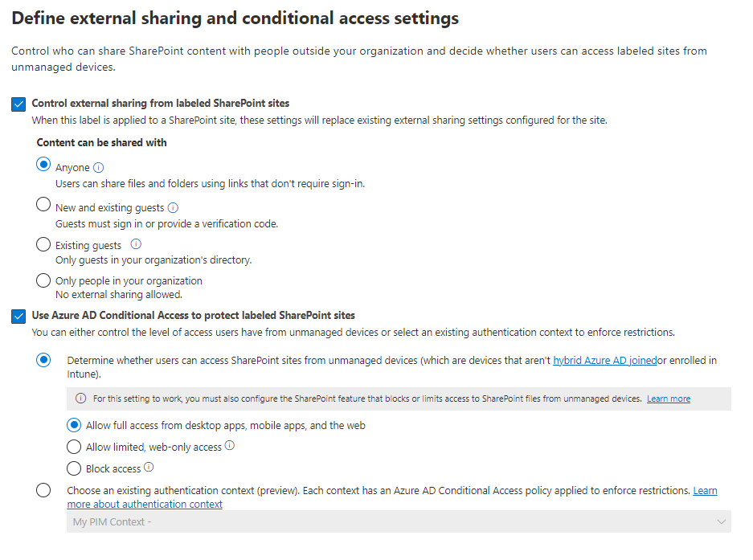
Task: Select the Block access radio button
Action: click(x=74, y=468)
